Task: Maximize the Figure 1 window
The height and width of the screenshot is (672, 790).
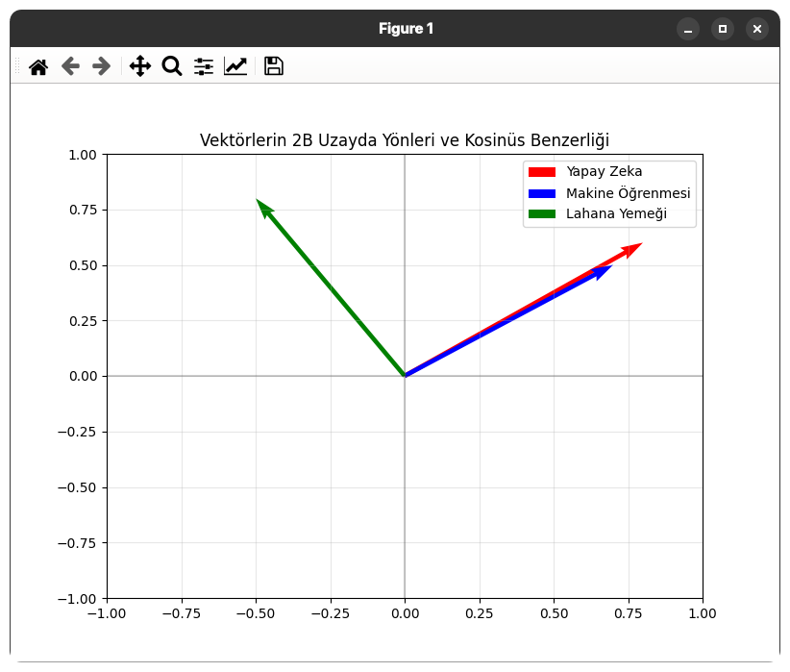Action: [x=723, y=29]
